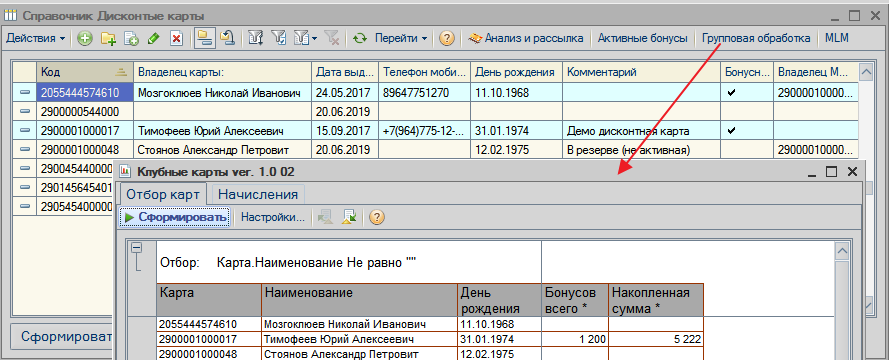The height and width of the screenshot is (360, 889).
Task: Edit the current item with pencil icon
Action: tap(153, 39)
